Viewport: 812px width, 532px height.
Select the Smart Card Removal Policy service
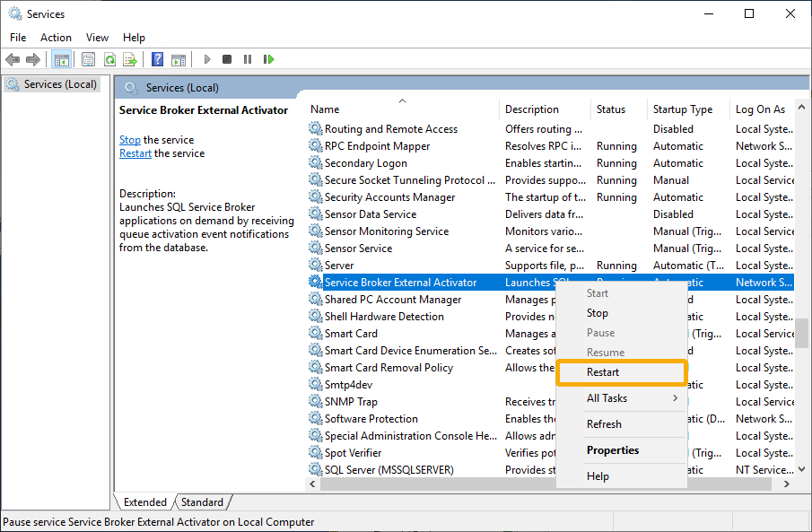coord(432,368)
